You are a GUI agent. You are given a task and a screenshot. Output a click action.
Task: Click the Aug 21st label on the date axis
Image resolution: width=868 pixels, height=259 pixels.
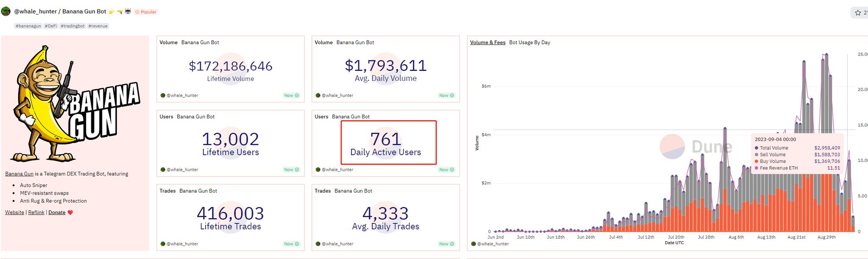tap(796, 237)
